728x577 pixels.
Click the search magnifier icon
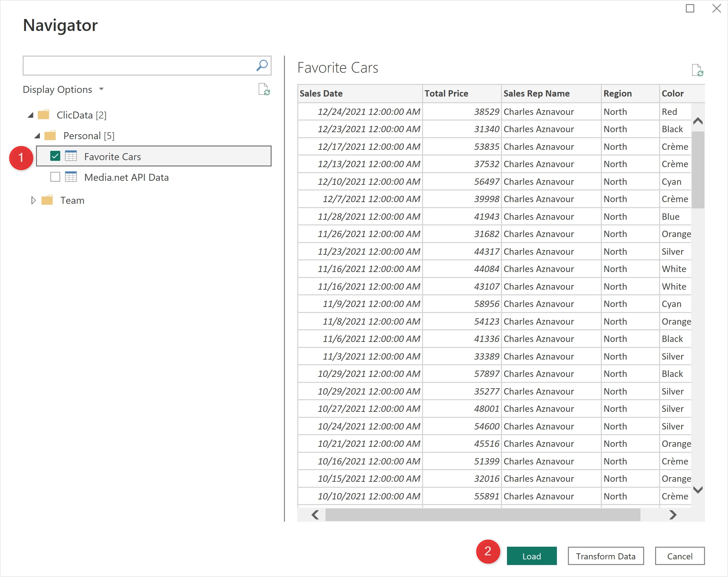click(x=262, y=65)
